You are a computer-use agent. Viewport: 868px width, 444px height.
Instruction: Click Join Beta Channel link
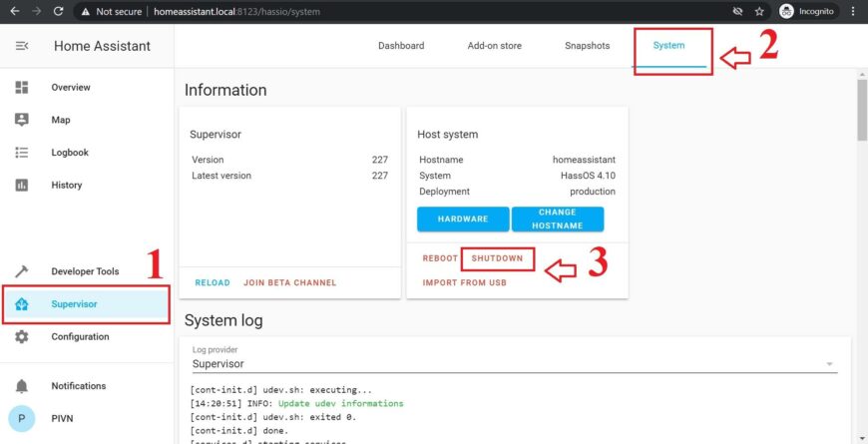[x=289, y=282]
